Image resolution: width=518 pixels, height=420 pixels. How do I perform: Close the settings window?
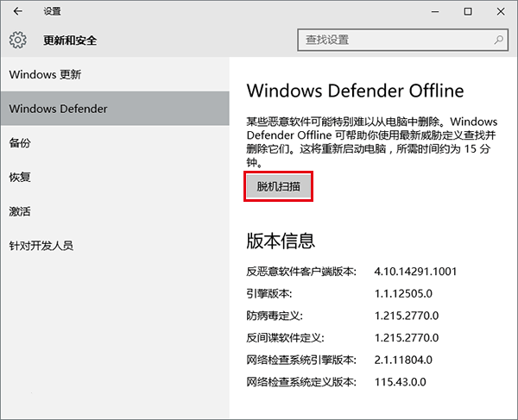501,11
